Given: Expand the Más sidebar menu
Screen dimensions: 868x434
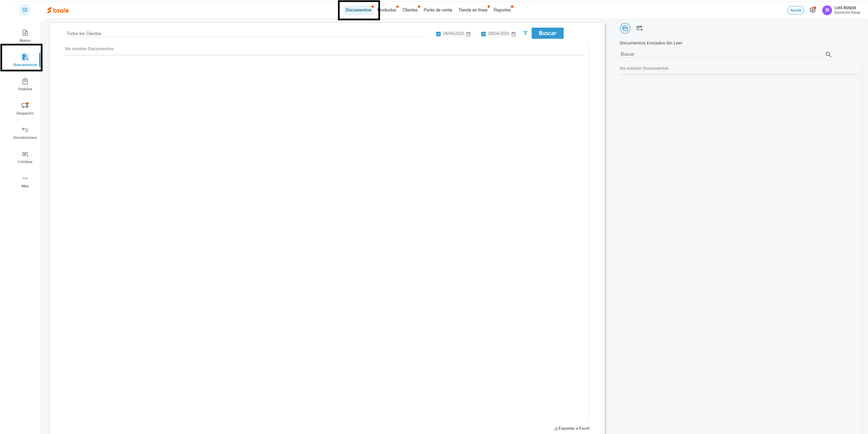Looking at the screenshot, I should (25, 181).
